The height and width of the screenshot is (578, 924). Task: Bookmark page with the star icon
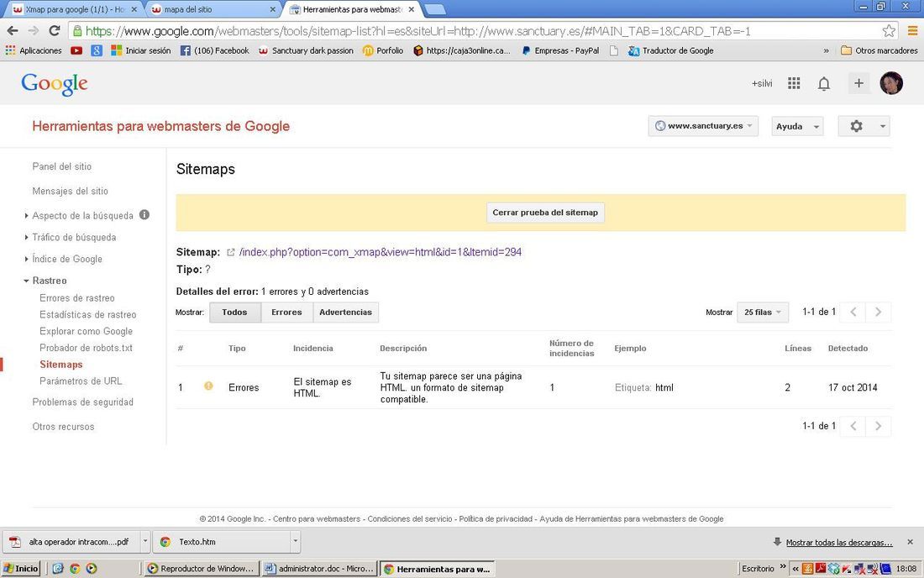tap(889, 30)
